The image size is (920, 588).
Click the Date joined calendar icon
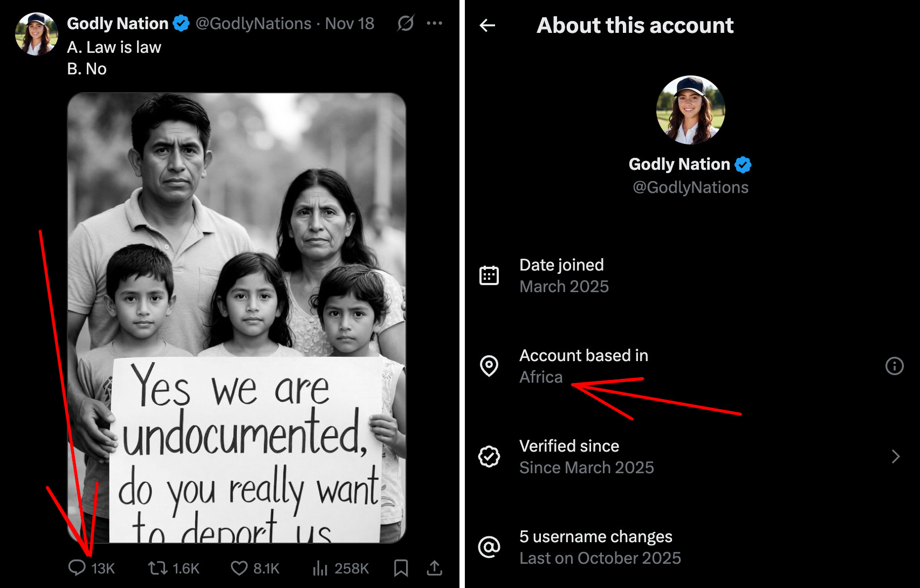[489, 275]
